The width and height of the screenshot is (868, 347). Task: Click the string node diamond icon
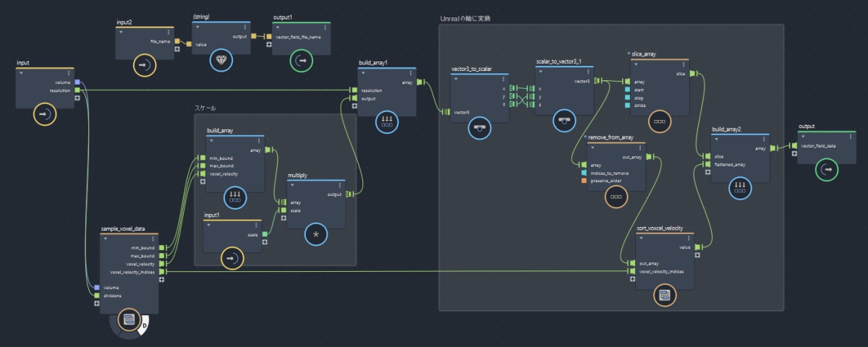point(220,61)
